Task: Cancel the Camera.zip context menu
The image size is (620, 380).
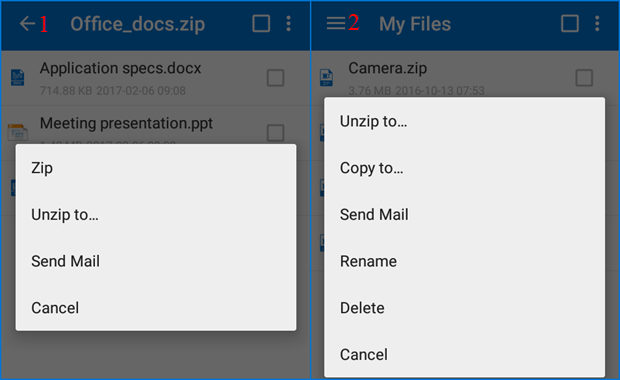Action: point(465,354)
